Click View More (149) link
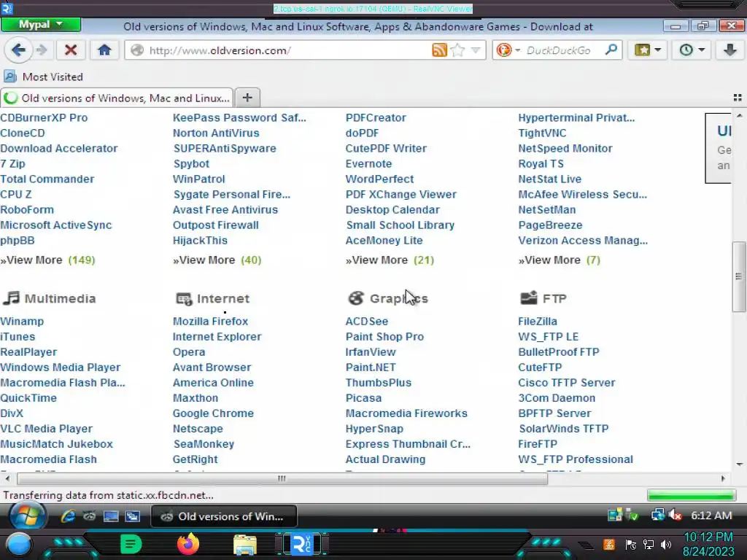Screen dimensions: 747x560 [47, 260]
